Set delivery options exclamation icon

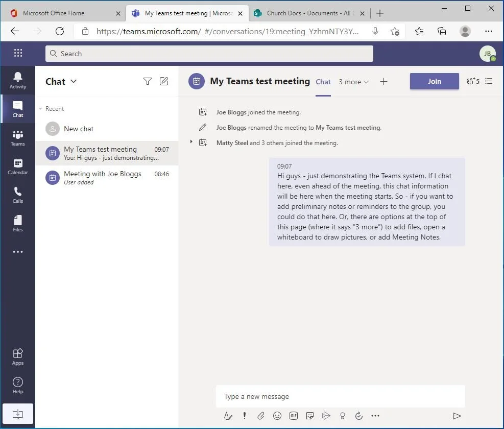coord(245,416)
